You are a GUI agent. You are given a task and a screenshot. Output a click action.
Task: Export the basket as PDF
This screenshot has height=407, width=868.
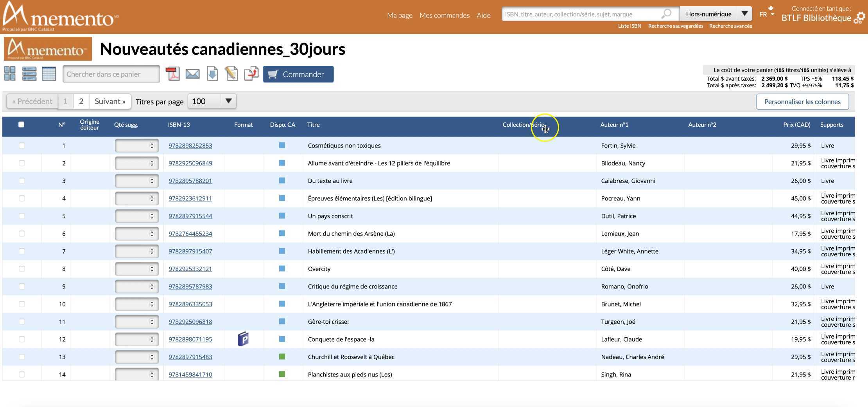[x=172, y=74]
